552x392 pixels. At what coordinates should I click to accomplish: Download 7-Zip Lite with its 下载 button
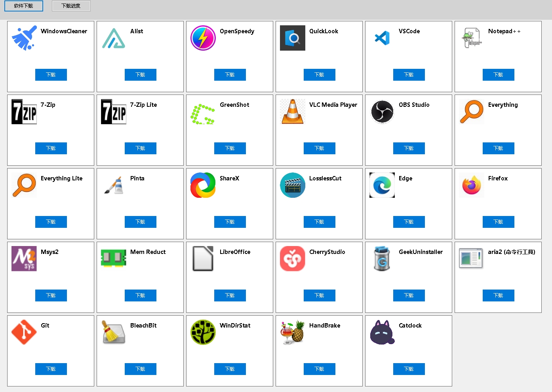point(140,148)
